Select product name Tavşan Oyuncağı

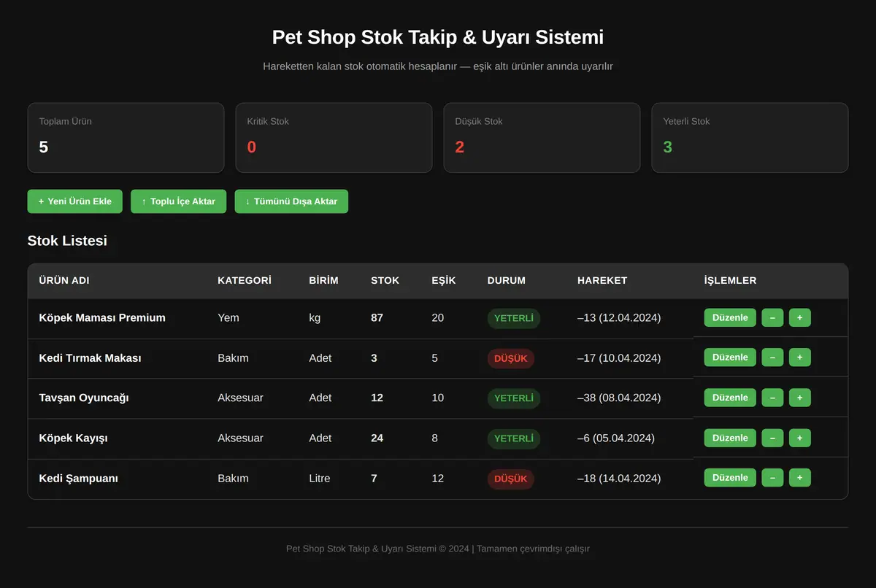[x=84, y=398]
